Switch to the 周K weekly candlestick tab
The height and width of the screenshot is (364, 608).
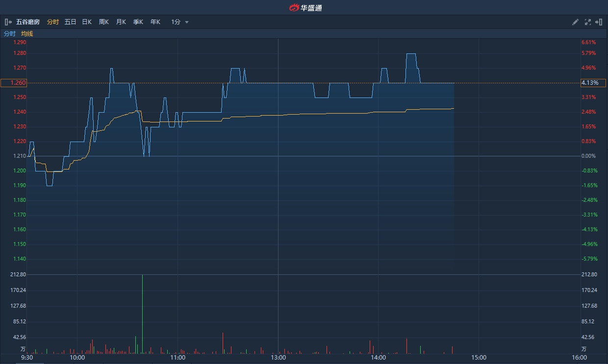(103, 22)
